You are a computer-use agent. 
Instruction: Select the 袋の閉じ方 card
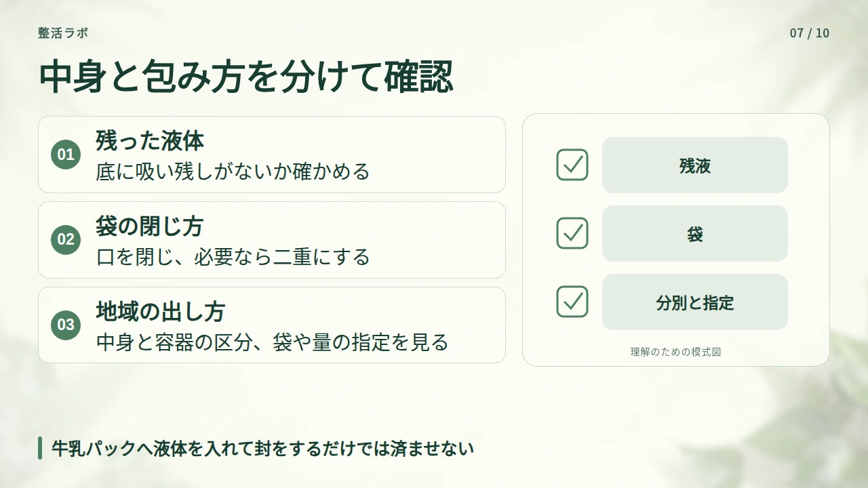(x=272, y=240)
